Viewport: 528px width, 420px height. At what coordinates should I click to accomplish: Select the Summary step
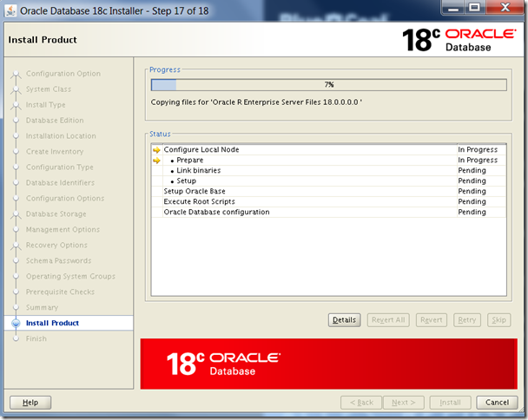click(42, 307)
